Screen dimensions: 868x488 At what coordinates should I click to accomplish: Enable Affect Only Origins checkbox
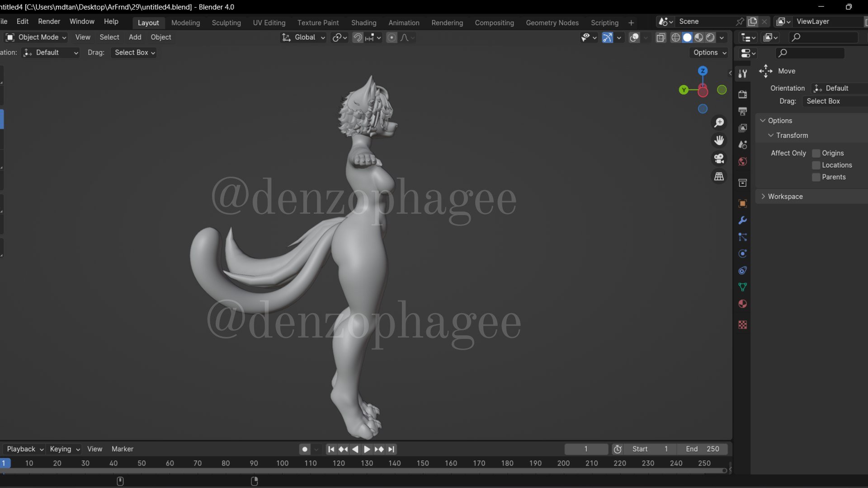(x=816, y=153)
